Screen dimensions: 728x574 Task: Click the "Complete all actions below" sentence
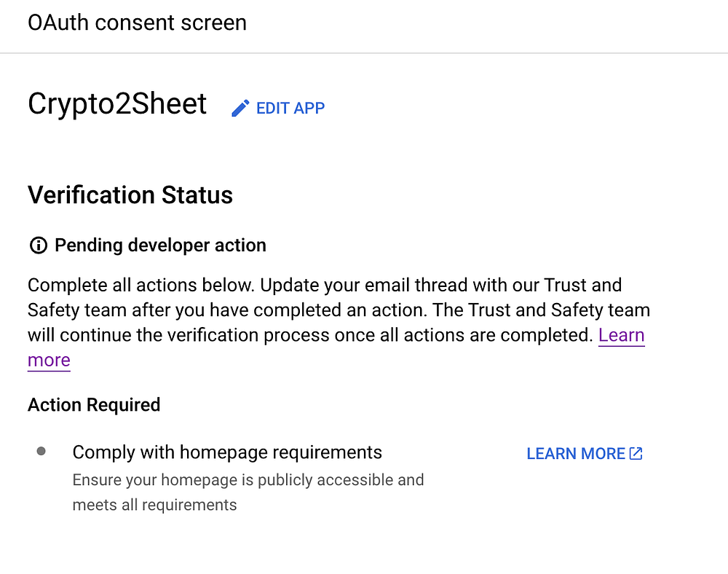click(141, 285)
